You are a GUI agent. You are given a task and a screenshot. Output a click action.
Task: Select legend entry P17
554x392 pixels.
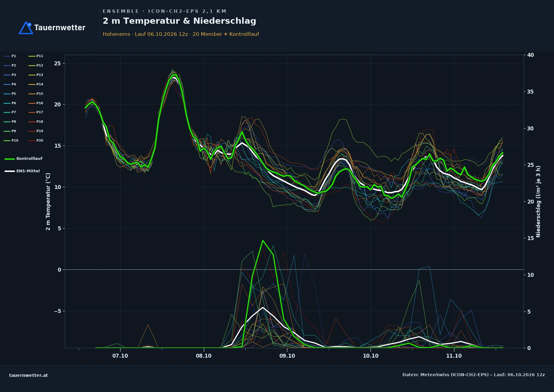pos(36,112)
